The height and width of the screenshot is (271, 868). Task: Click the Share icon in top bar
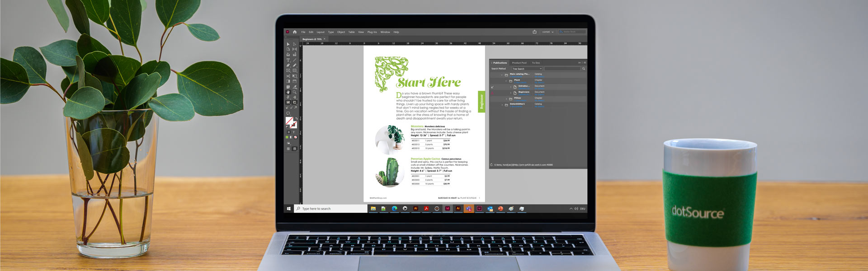534,32
